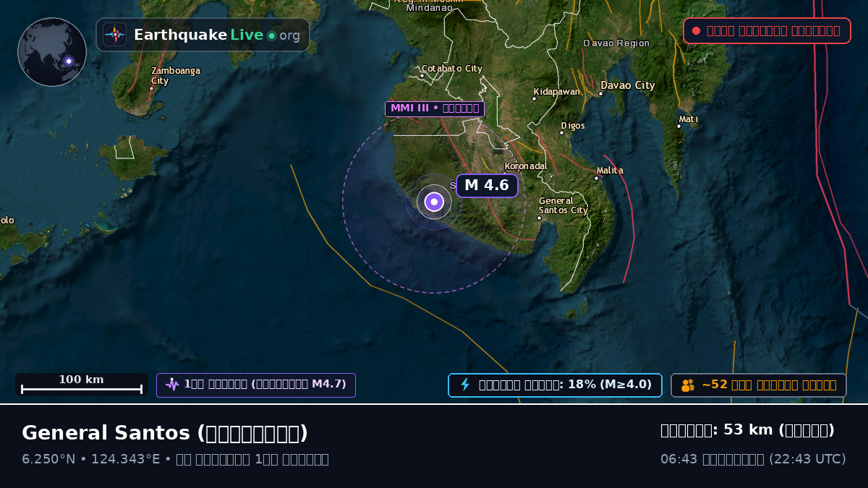Click the 'Mindanao' map label
868x488 pixels.
click(x=430, y=8)
